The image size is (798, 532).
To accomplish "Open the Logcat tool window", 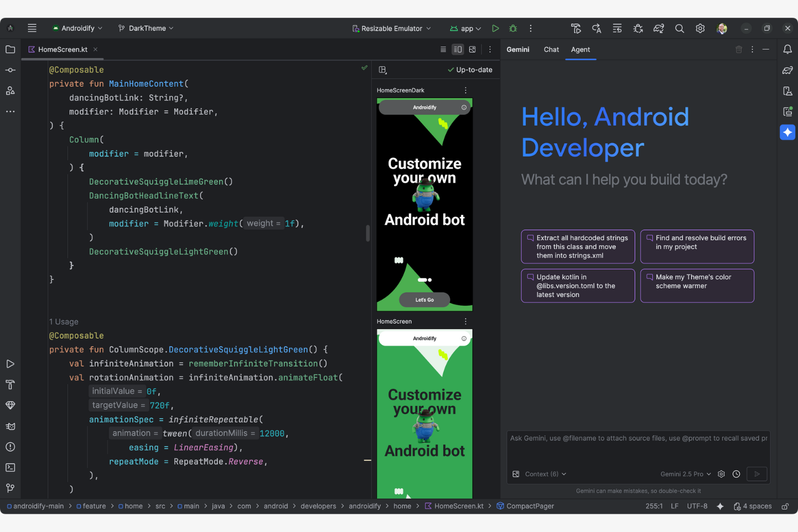I will (10, 426).
